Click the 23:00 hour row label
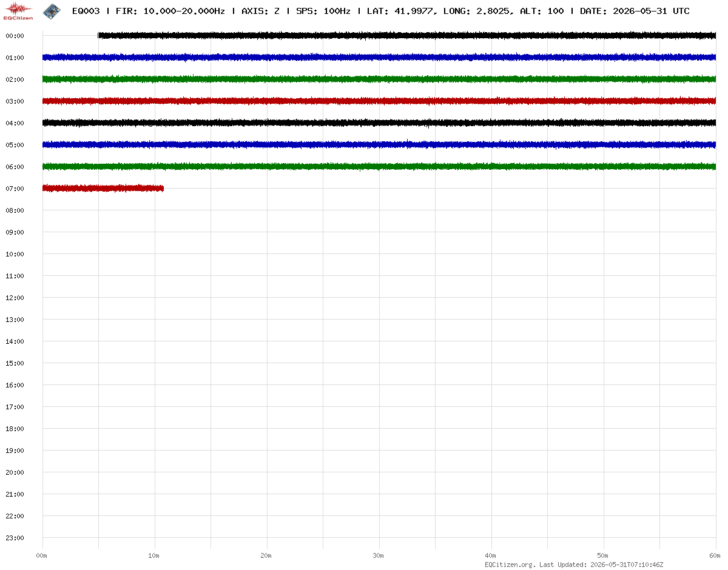The width and height of the screenshot is (728, 570). [15, 538]
